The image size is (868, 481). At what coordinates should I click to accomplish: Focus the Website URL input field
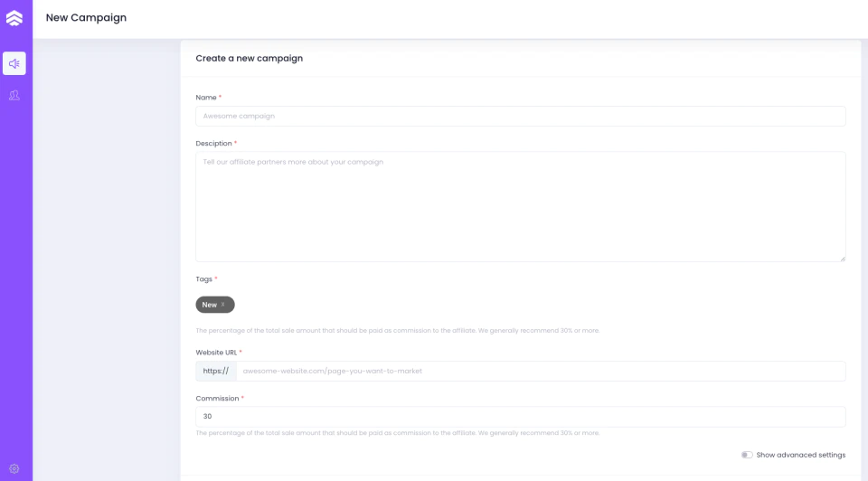pos(541,372)
